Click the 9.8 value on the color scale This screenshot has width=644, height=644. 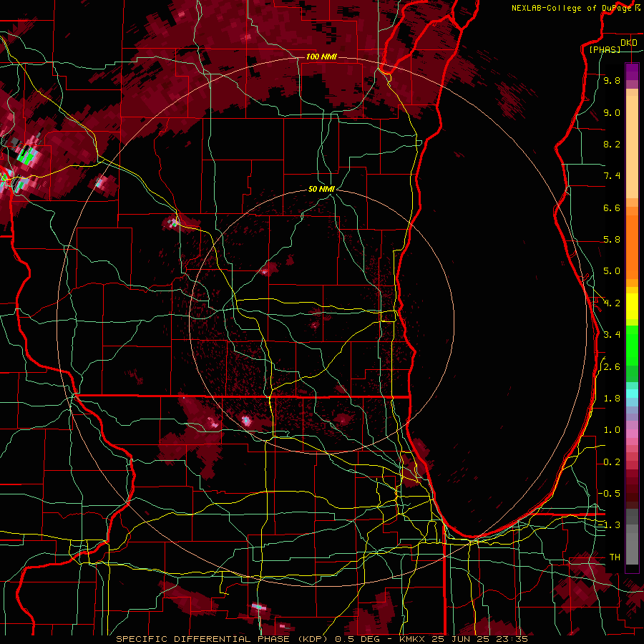click(612, 80)
